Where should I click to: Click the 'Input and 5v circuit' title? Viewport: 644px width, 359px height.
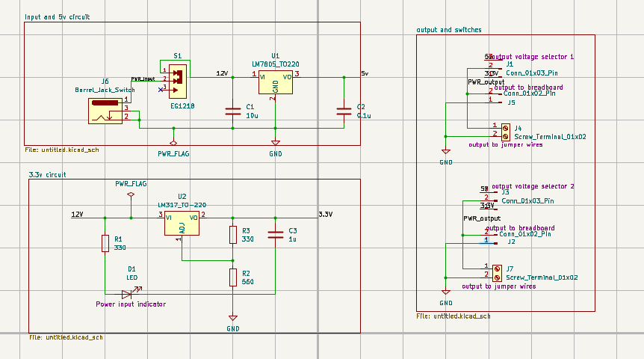coord(57,17)
